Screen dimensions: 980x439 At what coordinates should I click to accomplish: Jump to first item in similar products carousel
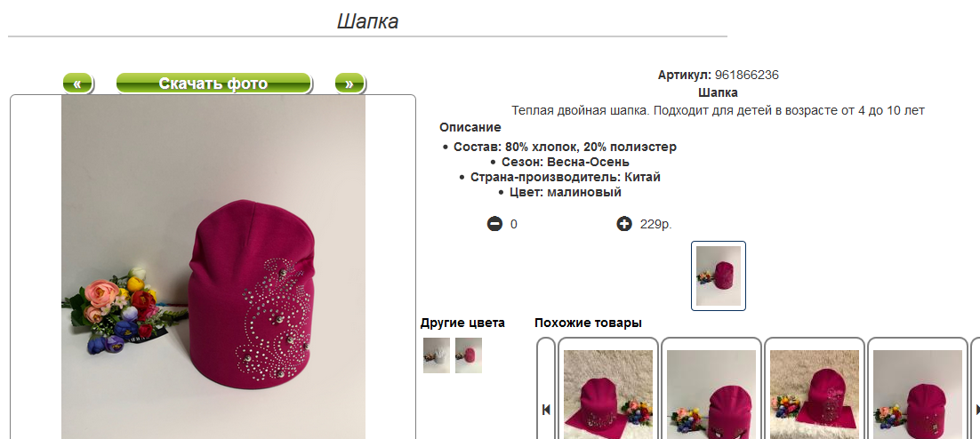[546, 410]
